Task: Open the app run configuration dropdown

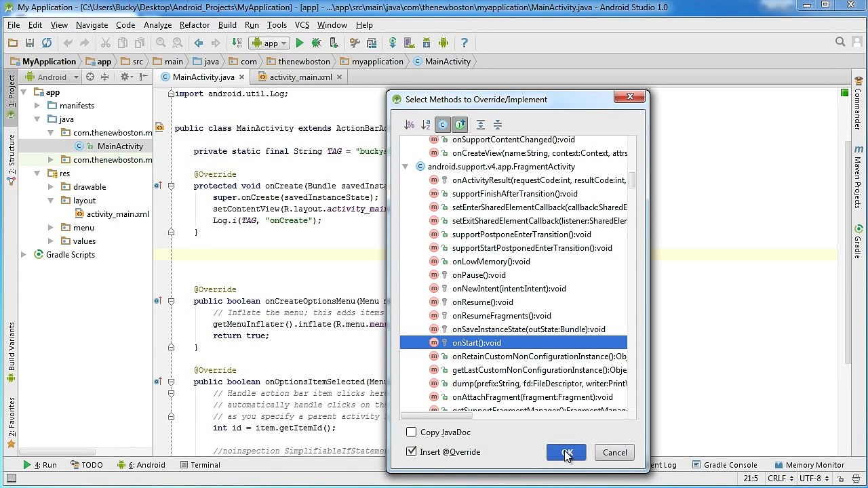Action: point(271,43)
